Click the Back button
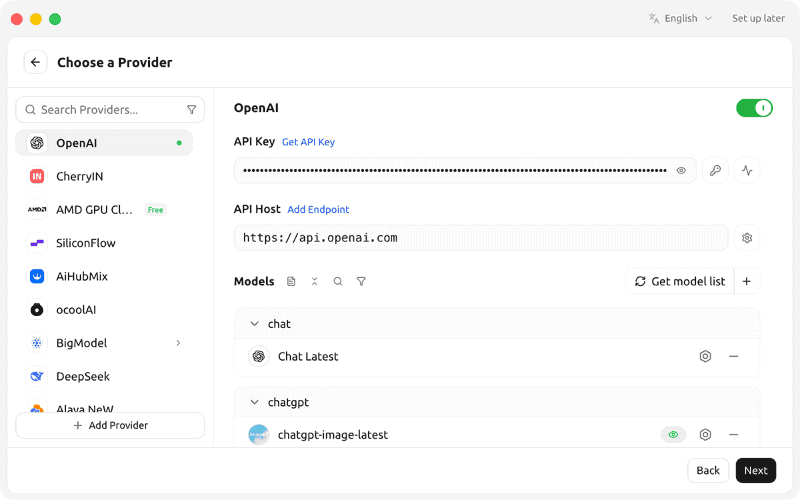800x500 pixels. (708, 470)
